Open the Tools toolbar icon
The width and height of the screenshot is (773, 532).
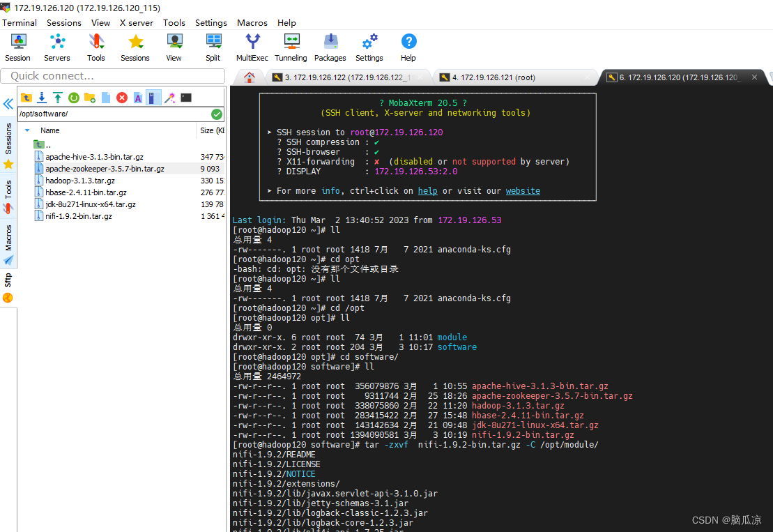96,48
